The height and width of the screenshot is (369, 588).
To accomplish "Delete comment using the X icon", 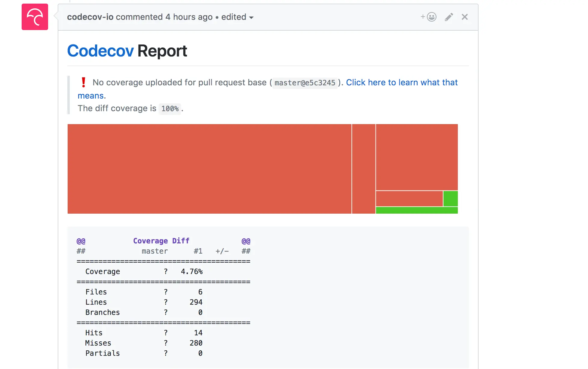I will coord(465,17).
